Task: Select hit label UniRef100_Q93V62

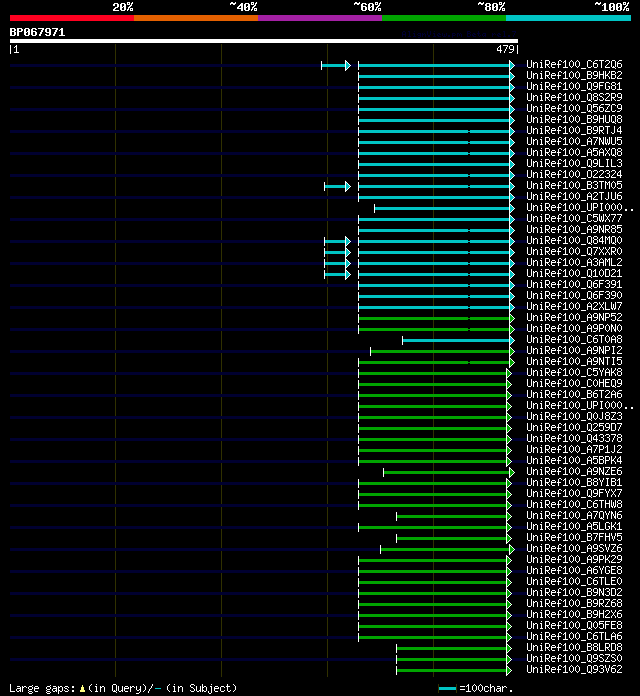Action: (x=574, y=669)
